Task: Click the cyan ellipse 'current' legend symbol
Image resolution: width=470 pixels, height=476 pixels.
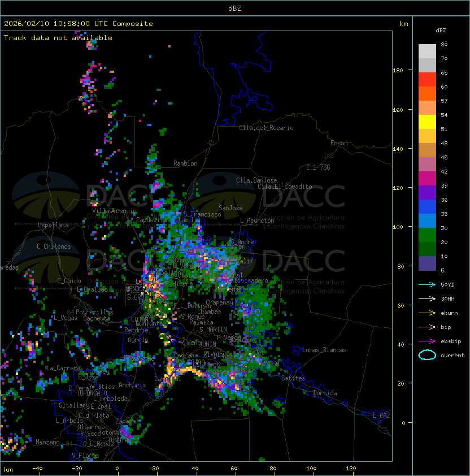Action: click(427, 355)
